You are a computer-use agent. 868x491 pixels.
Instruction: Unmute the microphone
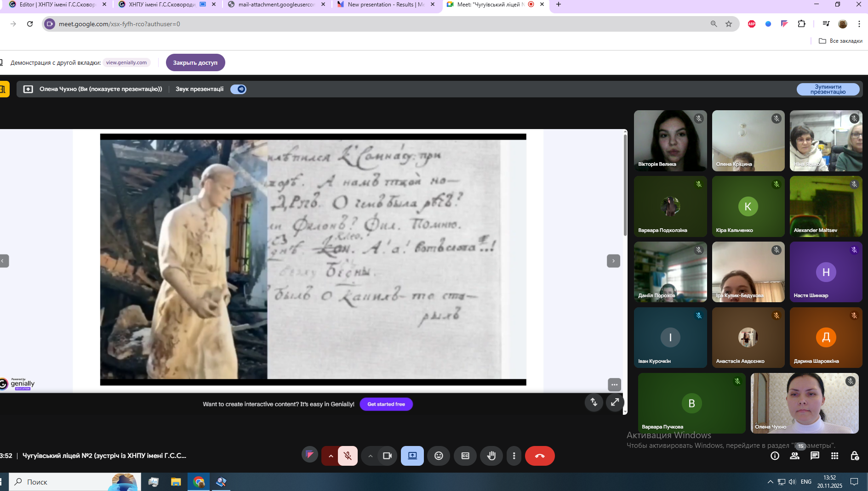348,456
